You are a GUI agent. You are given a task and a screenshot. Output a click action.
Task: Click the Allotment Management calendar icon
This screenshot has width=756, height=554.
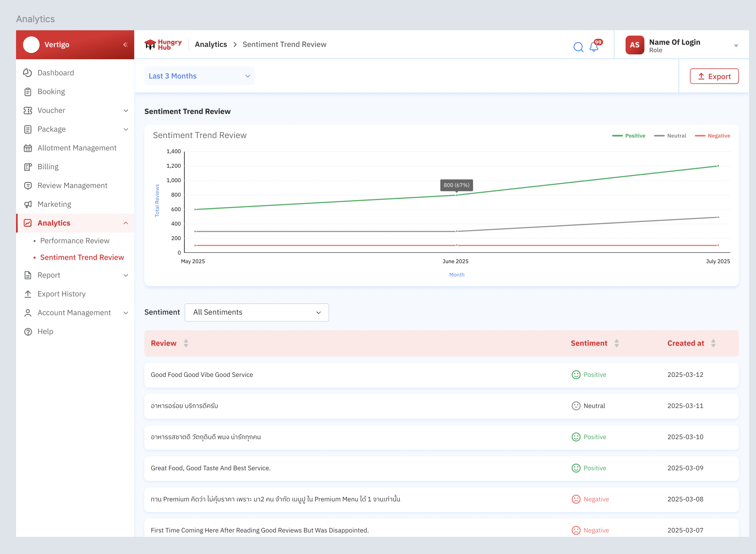28,148
